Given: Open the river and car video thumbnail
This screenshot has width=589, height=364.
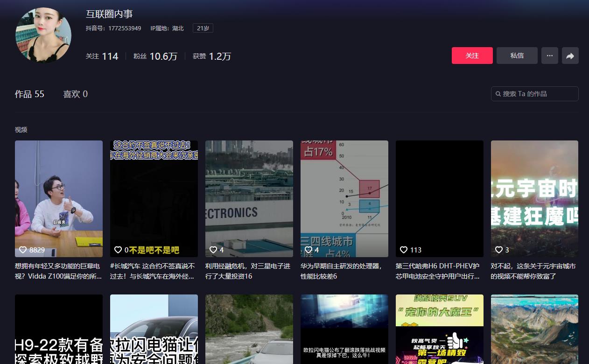Looking at the screenshot, I should [249, 329].
